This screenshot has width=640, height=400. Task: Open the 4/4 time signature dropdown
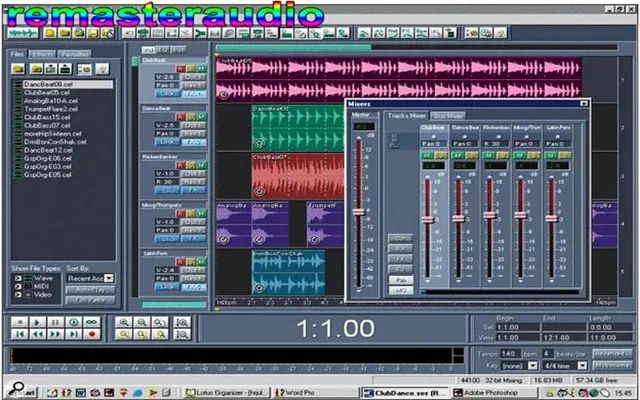tap(582, 365)
